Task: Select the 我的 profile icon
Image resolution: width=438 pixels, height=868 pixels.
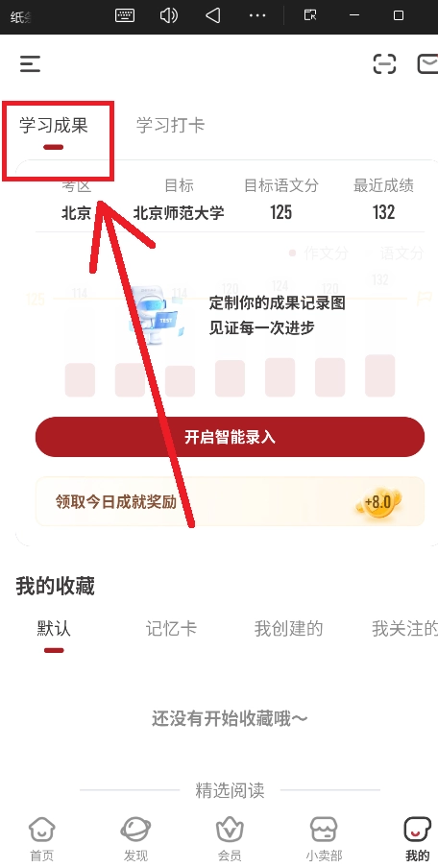Action: point(418,839)
